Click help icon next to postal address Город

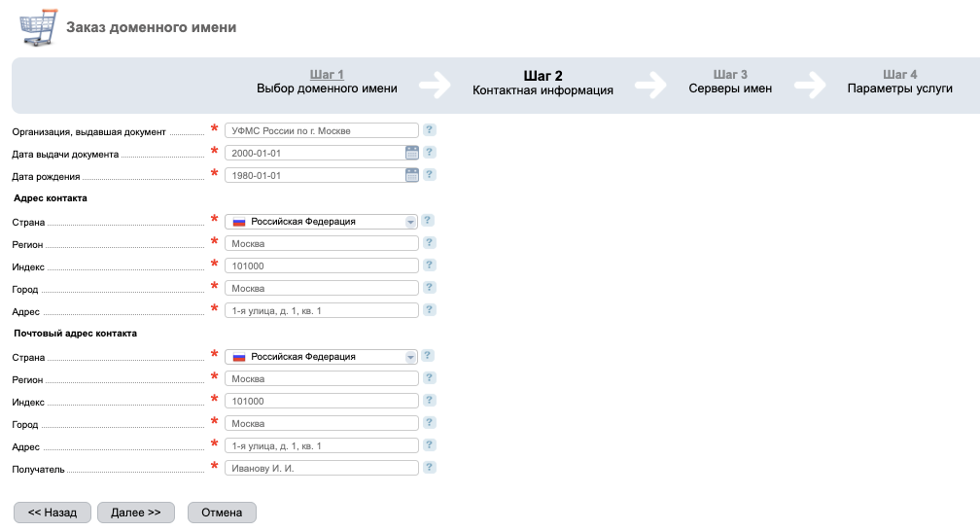(429, 423)
